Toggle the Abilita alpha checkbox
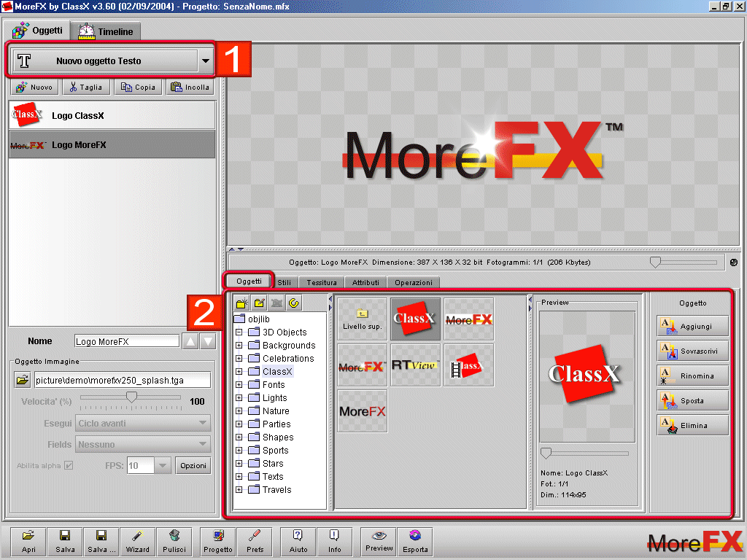This screenshot has height=560, width=747. 69,465
